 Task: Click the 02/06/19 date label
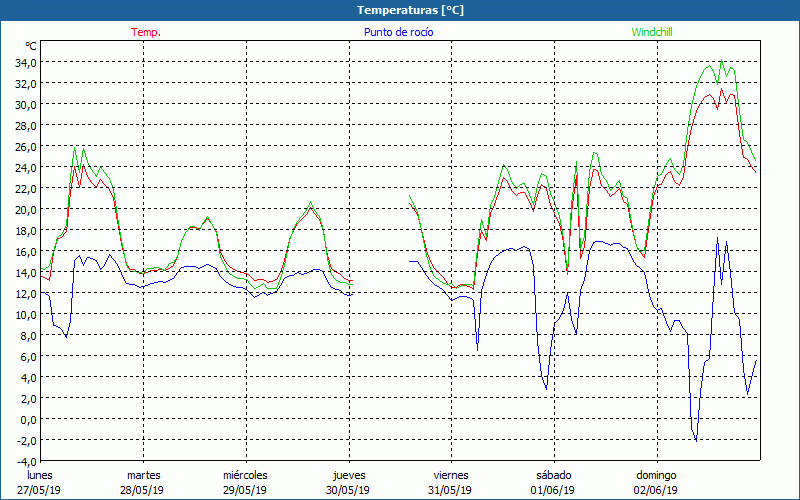(656, 490)
